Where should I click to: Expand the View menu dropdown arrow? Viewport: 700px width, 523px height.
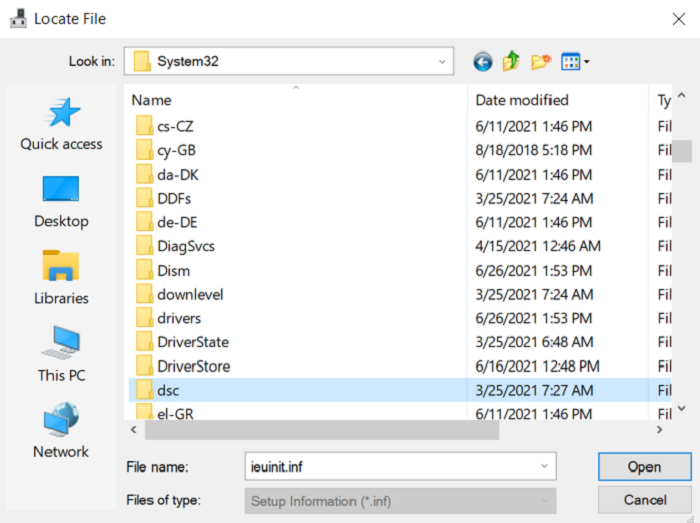(x=587, y=62)
